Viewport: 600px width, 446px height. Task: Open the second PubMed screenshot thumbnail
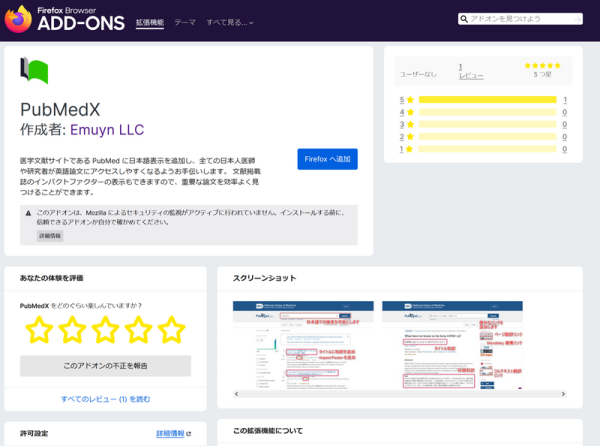click(x=452, y=345)
